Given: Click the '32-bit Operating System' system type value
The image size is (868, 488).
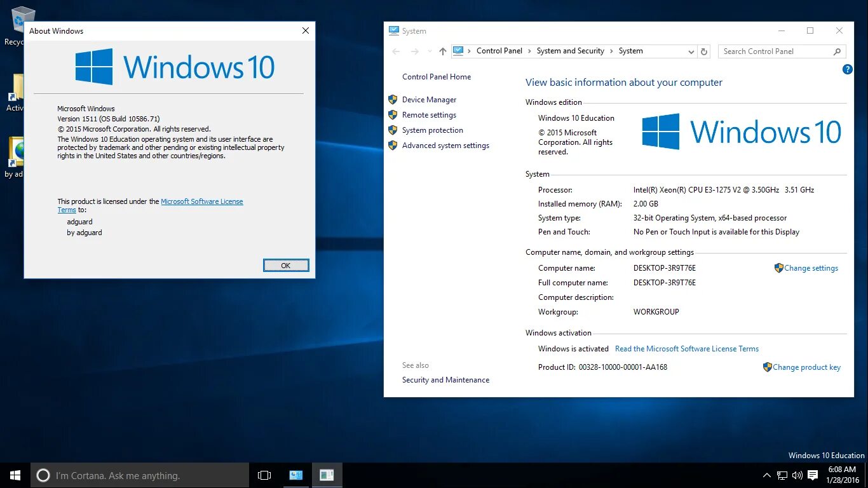Looking at the screenshot, I should point(710,218).
